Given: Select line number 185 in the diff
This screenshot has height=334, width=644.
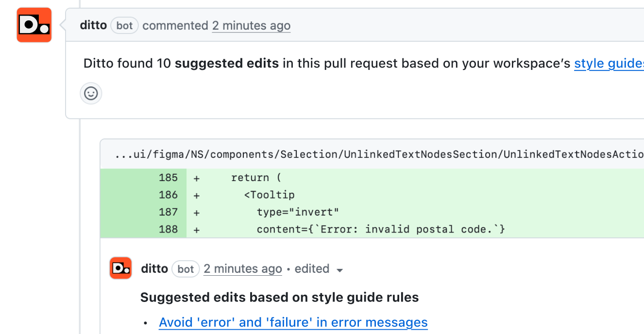Looking at the screenshot, I should pos(168,178).
